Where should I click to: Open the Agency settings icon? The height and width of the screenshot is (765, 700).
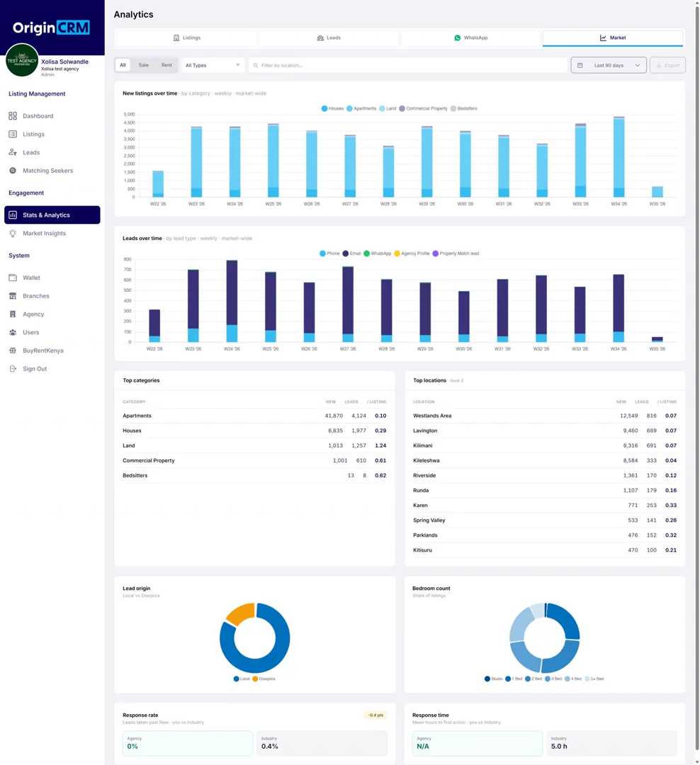tap(13, 314)
